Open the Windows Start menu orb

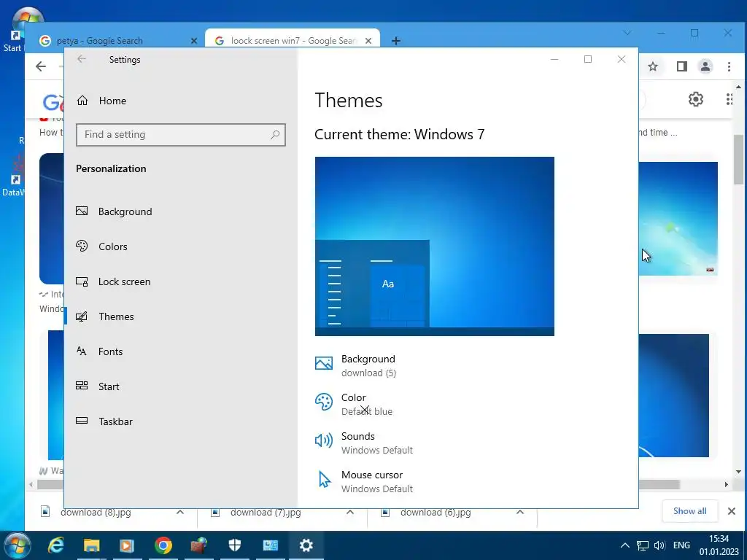pyautogui.click(x=18, y=545)
